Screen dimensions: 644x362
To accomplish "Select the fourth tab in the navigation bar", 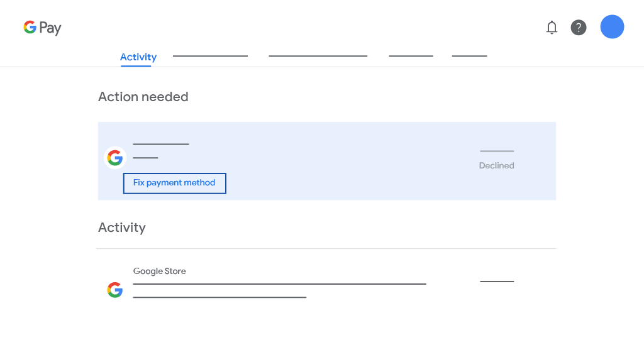I will 411,57.
